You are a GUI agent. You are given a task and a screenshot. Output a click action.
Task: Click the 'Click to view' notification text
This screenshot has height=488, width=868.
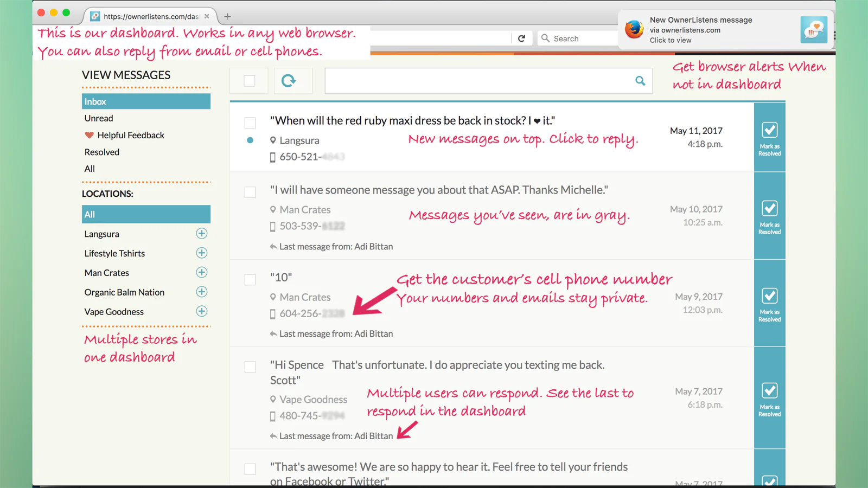click(x=671, y=40)
